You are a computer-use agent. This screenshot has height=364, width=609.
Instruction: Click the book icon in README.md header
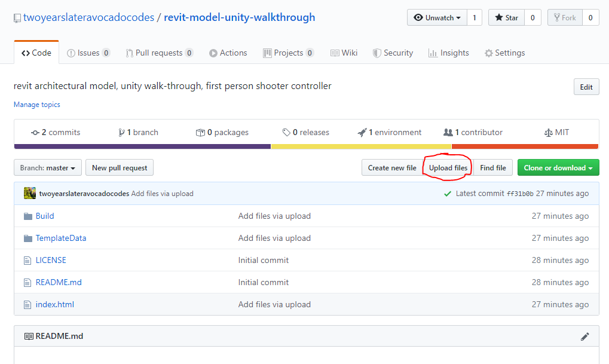click(29, 337)
